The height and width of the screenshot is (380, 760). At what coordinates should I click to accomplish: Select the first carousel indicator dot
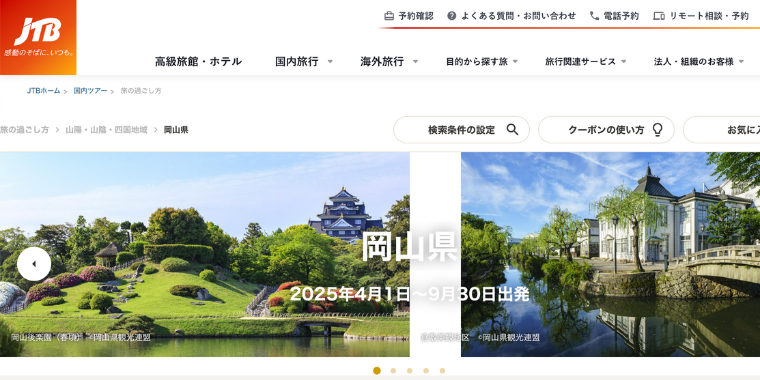377,371
